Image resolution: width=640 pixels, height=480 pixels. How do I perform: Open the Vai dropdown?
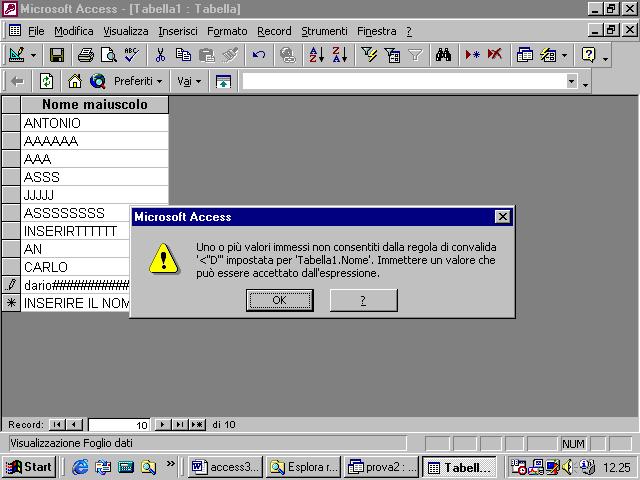point(189,82)
